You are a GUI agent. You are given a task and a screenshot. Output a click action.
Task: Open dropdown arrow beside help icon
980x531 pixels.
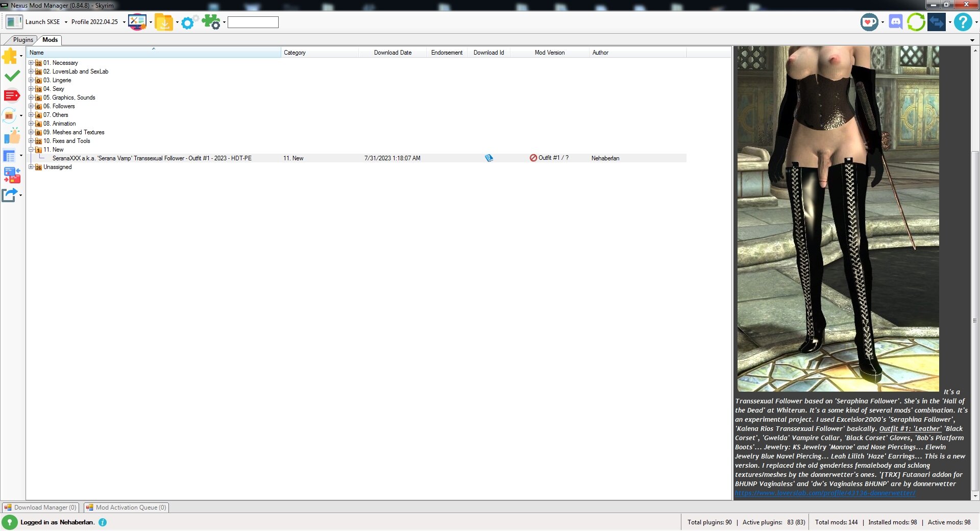coord(976,22)
